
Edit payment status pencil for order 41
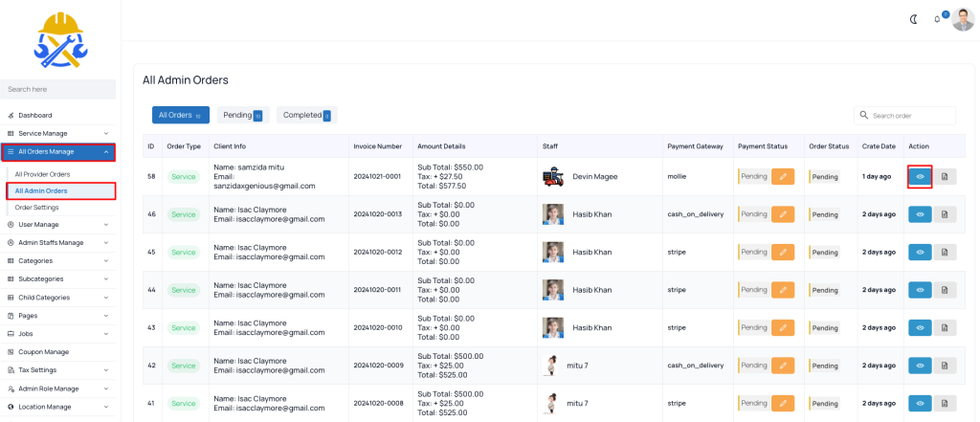(x=783, y=403)
